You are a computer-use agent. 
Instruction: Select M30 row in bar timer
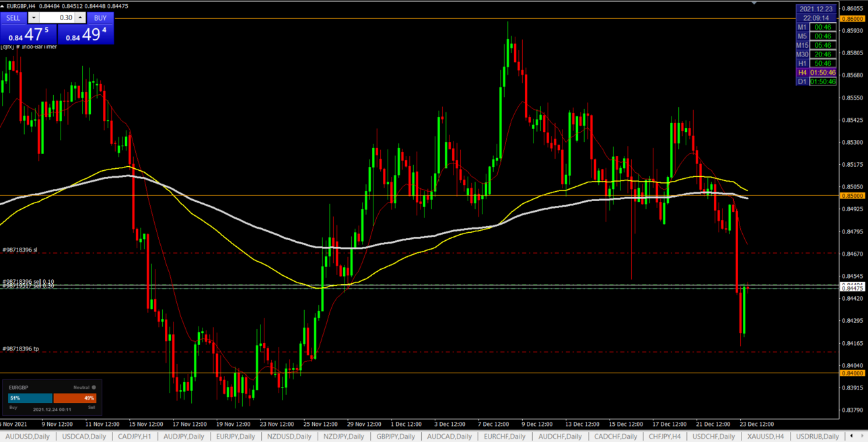(816, 54)
